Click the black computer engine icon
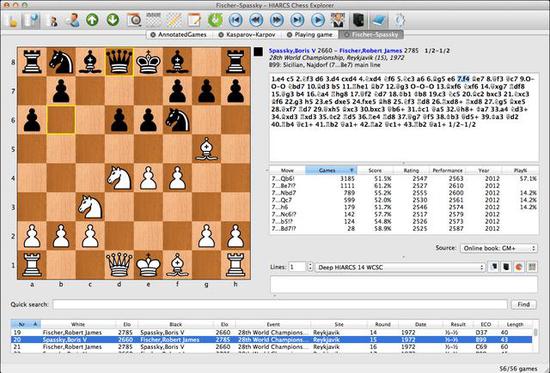550x373 pixels. (358, 20)
